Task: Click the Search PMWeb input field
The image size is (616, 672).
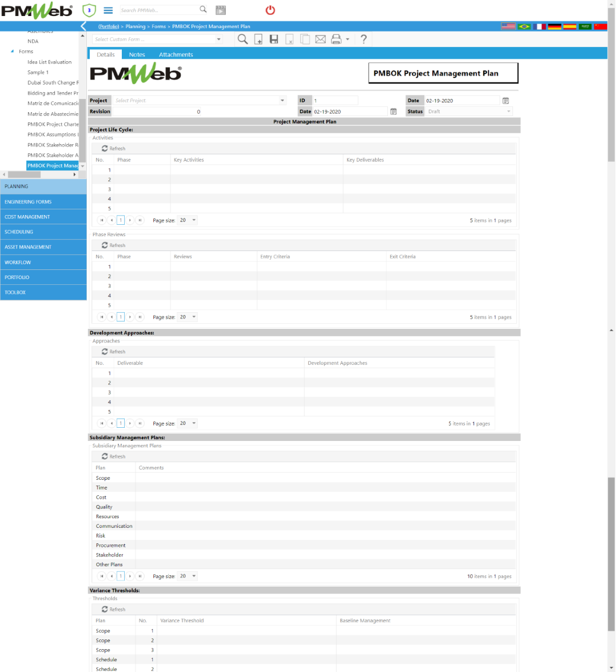Action: (158, 10)
